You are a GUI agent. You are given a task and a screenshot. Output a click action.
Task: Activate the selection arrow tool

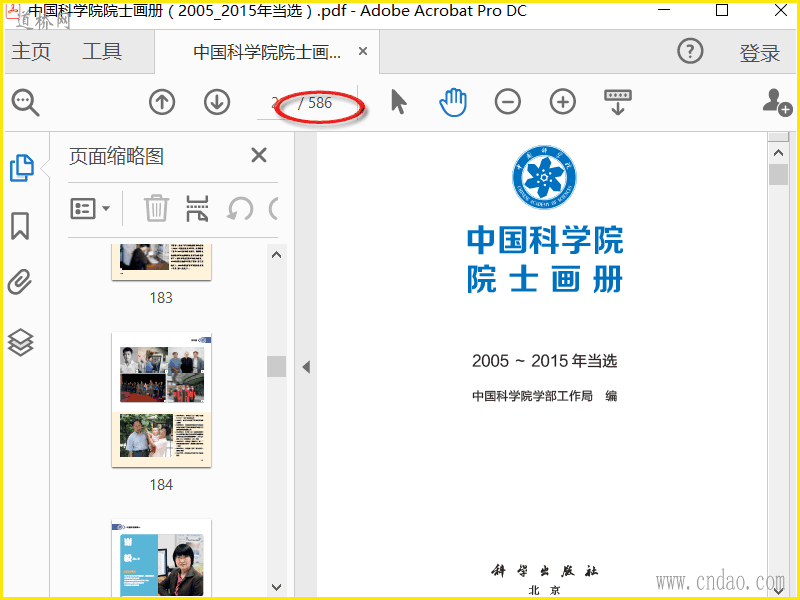[x=398, y=102]
